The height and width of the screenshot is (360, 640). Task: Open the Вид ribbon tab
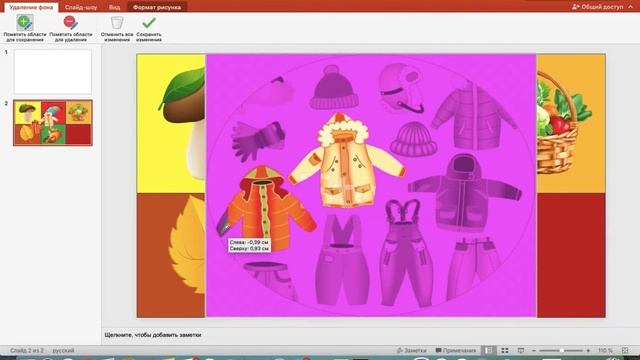[115, 7]
